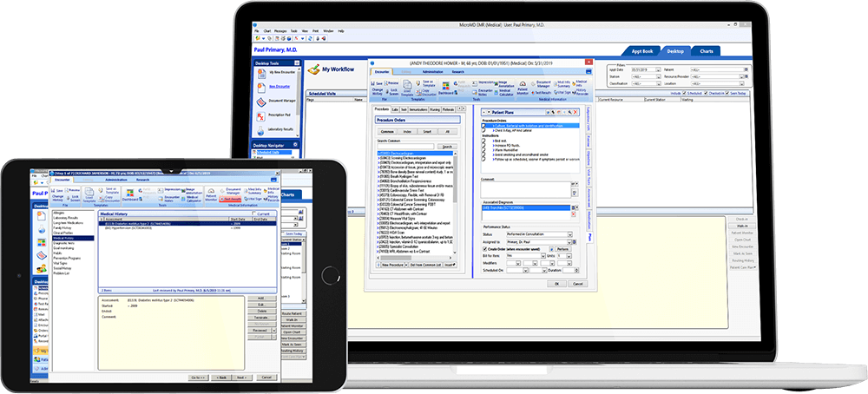868x394 pixels.
Task: Click the Comment text box in Patient Plans
Action: pyautogui.click(x=525, y=190)
